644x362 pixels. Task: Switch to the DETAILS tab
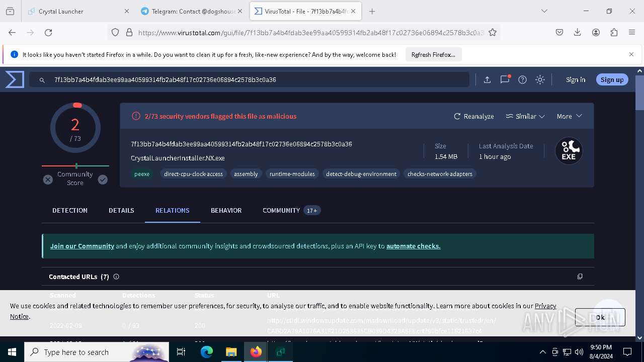point(121,210)
